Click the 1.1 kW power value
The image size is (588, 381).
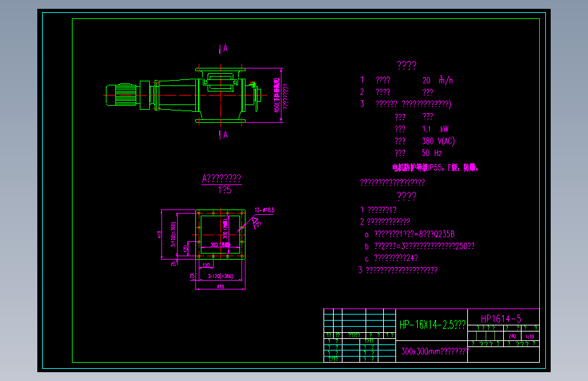click(x=435, y=129)
